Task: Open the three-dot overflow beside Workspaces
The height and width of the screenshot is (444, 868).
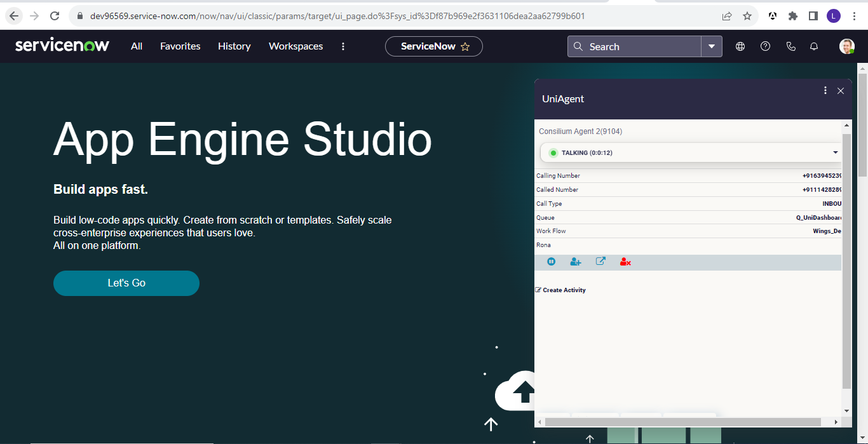Action: (343, 46)
